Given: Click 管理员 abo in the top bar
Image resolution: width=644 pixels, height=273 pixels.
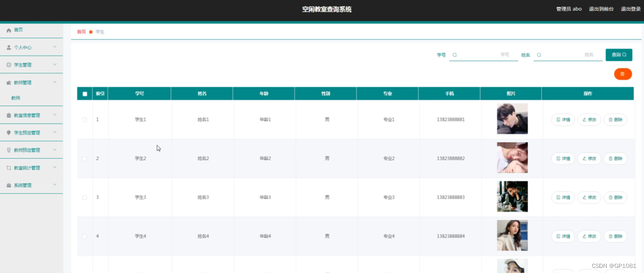Looking at the screenshot, I should [569, 9].
